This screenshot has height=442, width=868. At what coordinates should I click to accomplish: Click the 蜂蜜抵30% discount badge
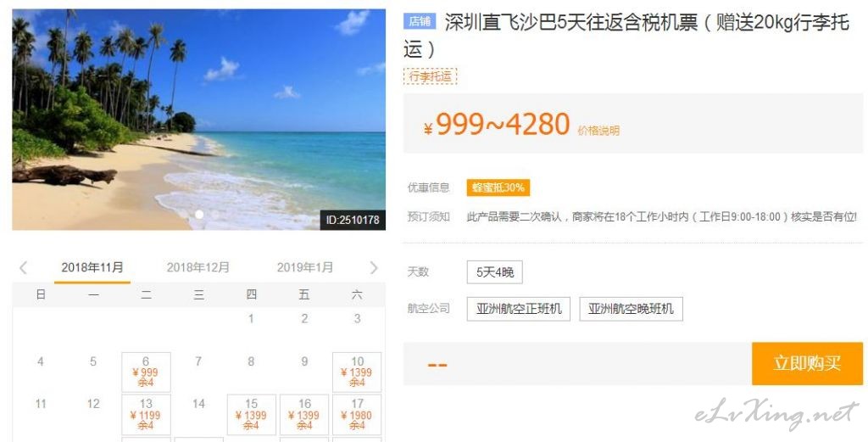498,187
